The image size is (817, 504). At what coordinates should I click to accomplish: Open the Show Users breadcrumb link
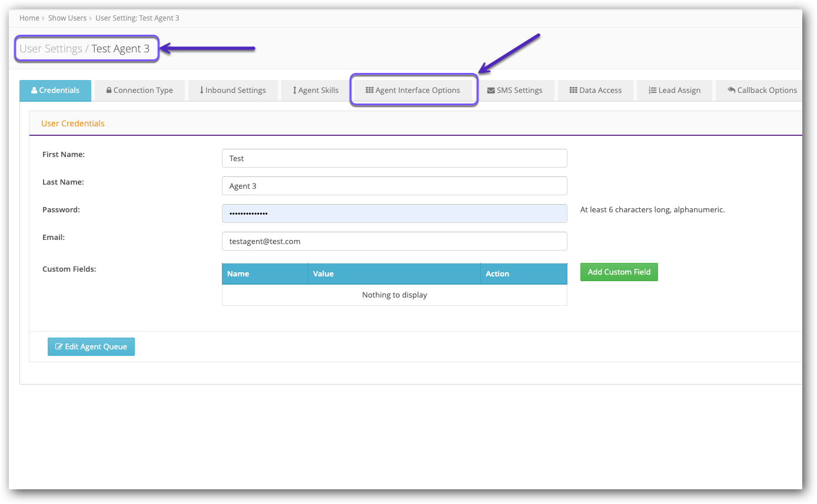point(67,18)
